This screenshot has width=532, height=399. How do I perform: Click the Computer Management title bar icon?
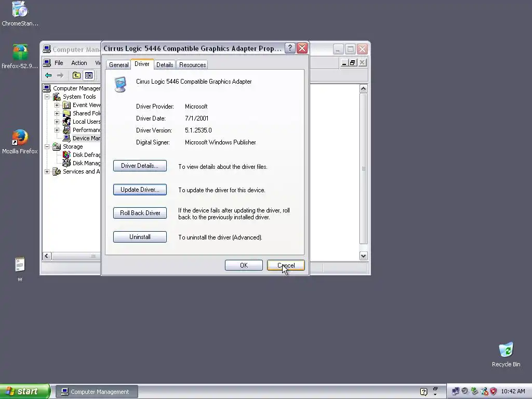(47, 49)
